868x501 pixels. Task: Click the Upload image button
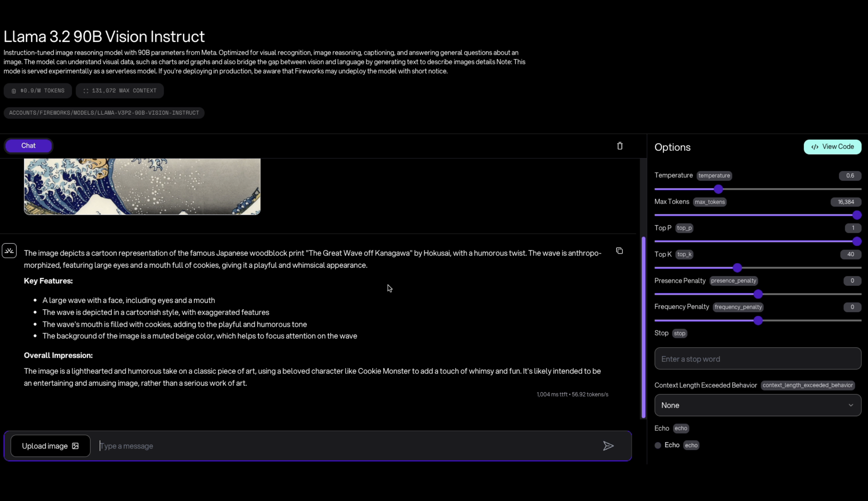[x=50, y=446]
